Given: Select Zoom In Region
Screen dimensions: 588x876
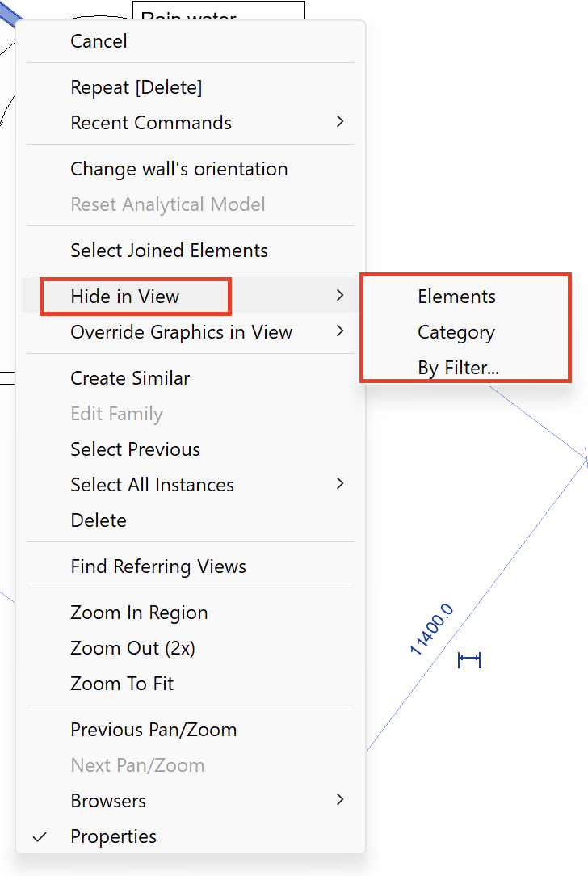Looking at the screenshot, I should pyautogui.click(x=139, y=613).
